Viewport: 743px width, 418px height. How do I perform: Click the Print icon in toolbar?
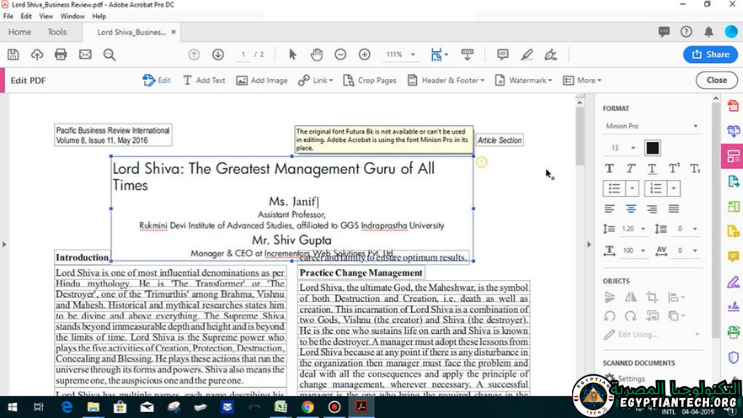point(61,55)
